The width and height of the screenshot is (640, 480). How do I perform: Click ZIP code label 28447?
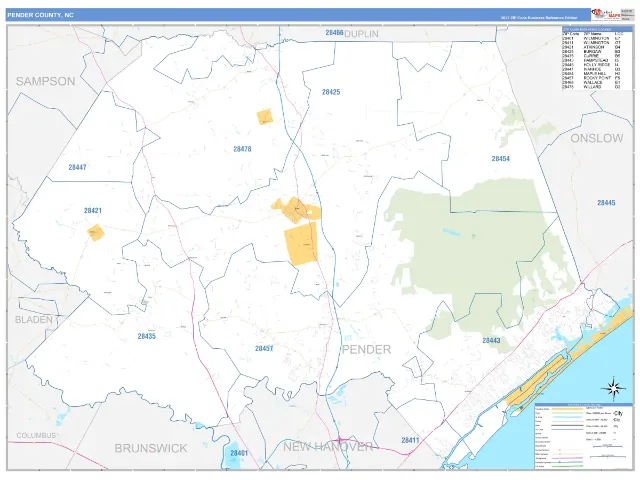click(x=77, y=167)
